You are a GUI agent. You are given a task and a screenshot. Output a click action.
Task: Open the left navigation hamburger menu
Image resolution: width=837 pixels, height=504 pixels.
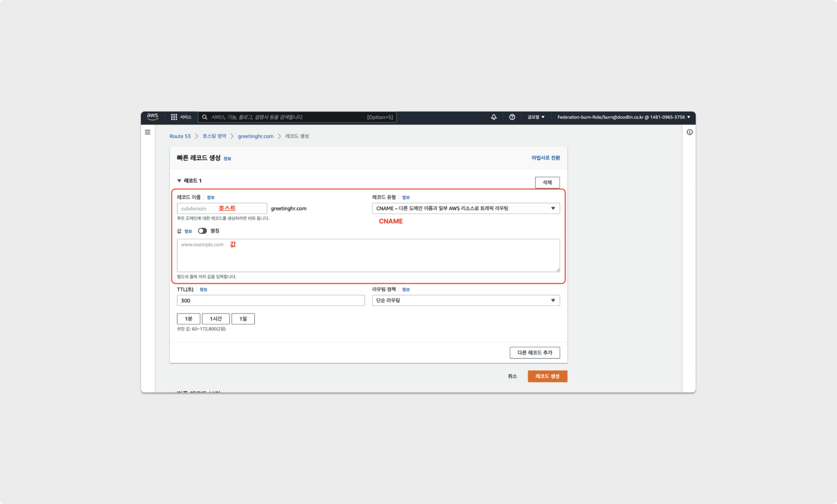pyautogui.click(x=147, y=132)
